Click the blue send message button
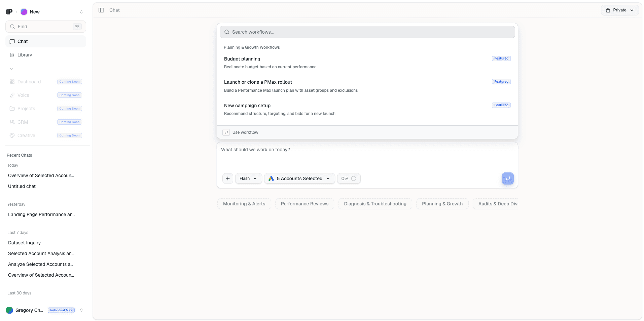Screen dimensions: 644x321 click(507, 178)
